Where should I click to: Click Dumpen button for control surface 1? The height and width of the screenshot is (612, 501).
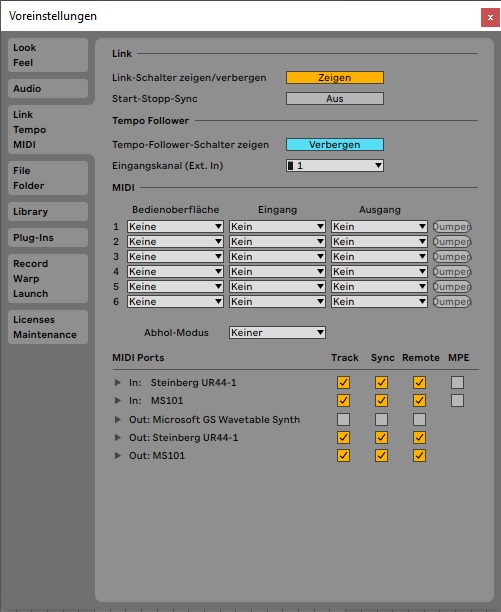(x=452, y=227)
